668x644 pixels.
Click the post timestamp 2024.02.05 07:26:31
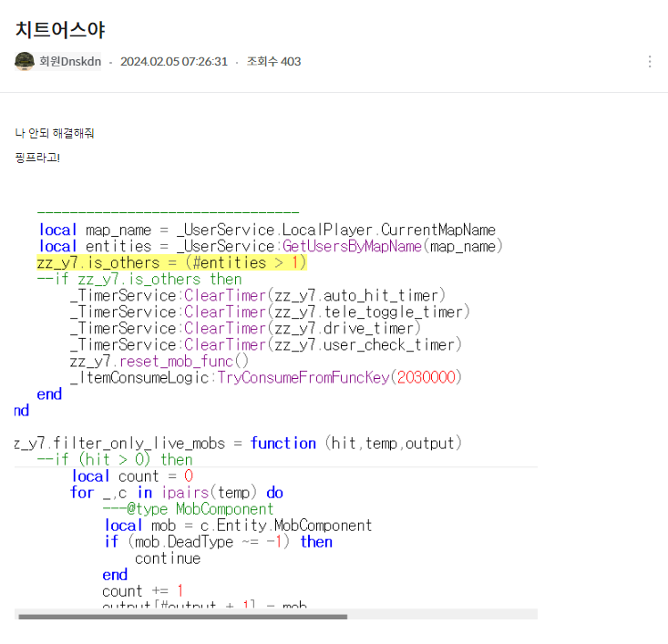174,62
